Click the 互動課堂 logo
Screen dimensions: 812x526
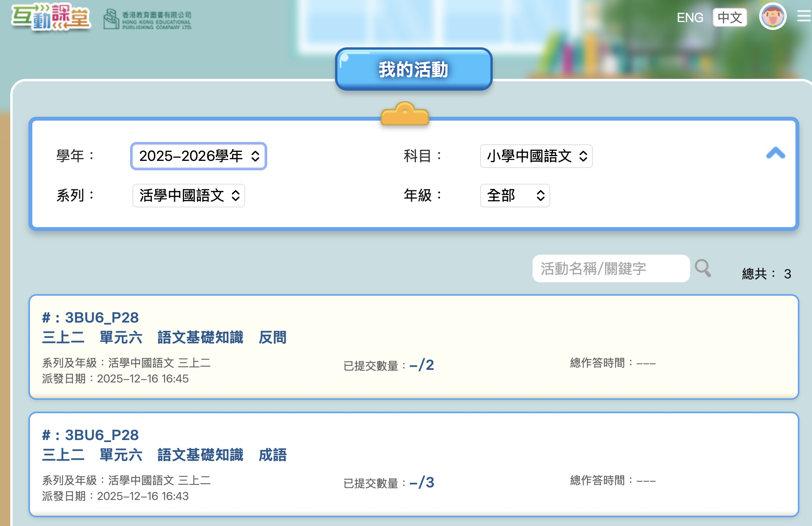point(51,17)
